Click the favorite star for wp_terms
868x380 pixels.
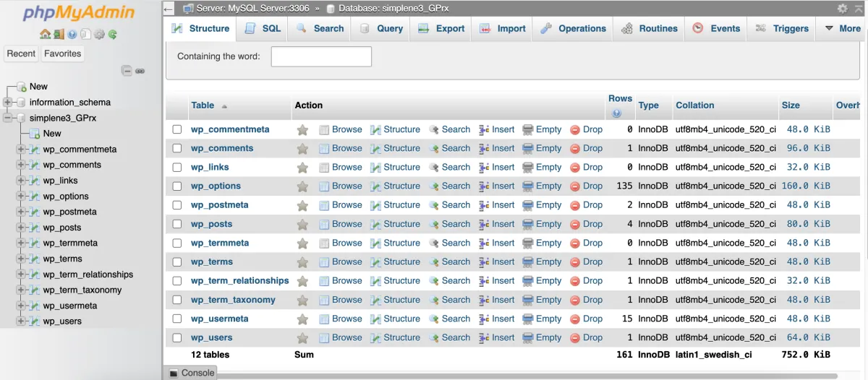coord(302,262)
